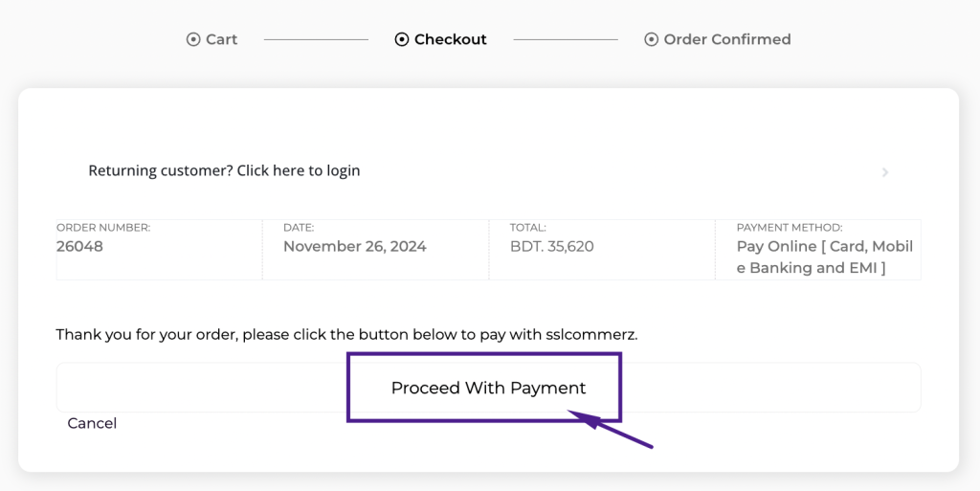Select the Checkout step label

point(451,39)
